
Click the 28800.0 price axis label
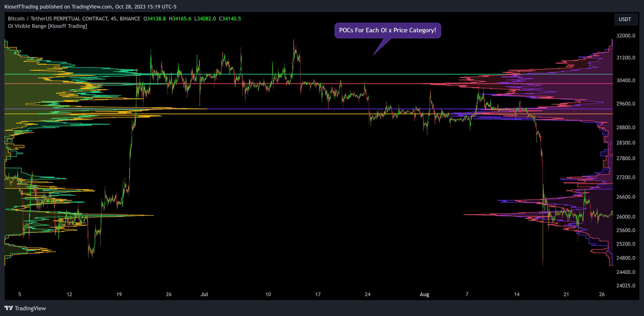[626, 127]
